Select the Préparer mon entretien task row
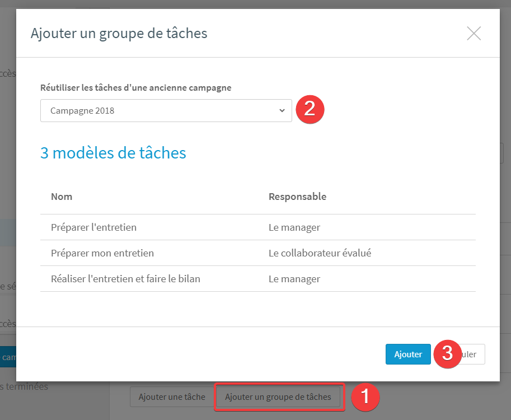 tap(258, 253)
